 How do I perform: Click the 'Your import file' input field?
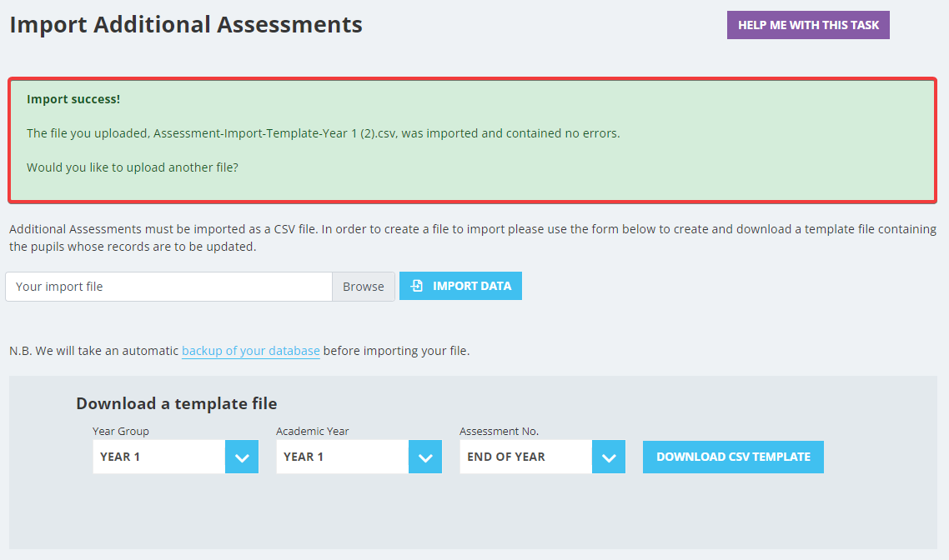[168, 287]
